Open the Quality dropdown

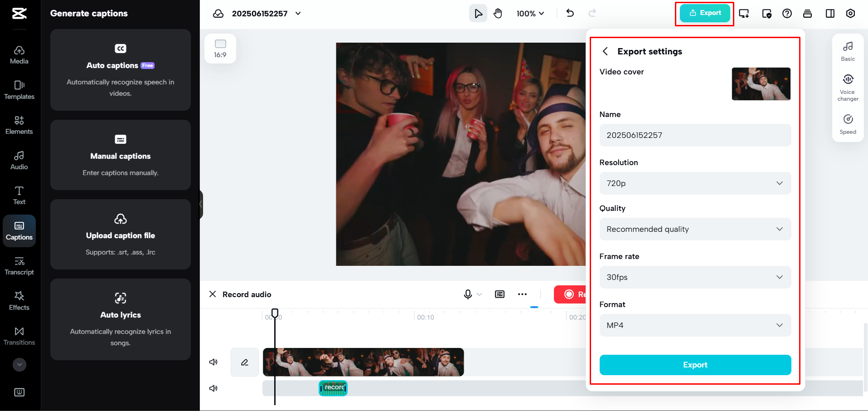(x=695, y=229)
